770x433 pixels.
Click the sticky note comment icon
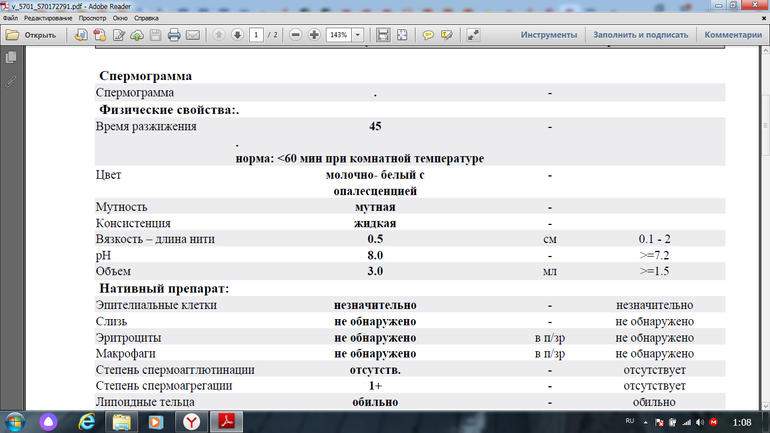tap(427, 34)
